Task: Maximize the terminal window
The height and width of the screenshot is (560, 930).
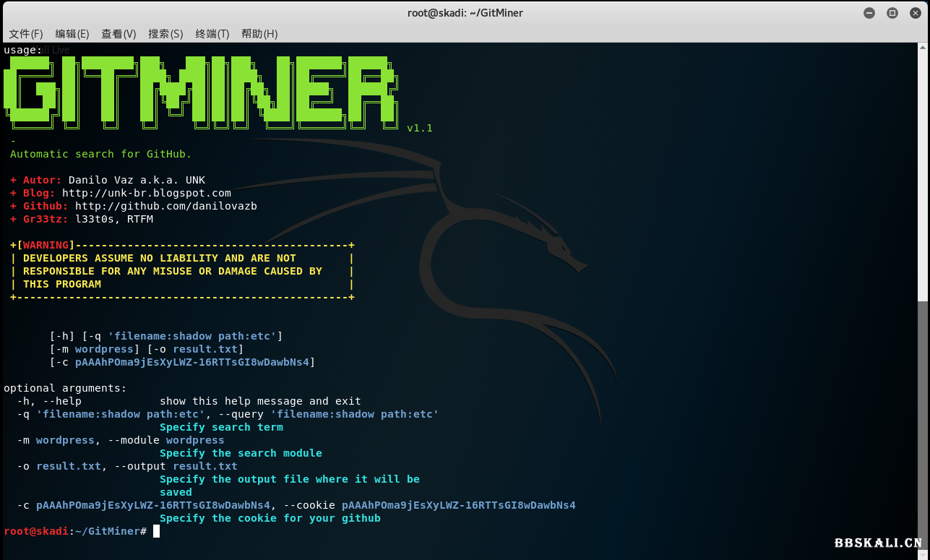Action: (892, 13)
